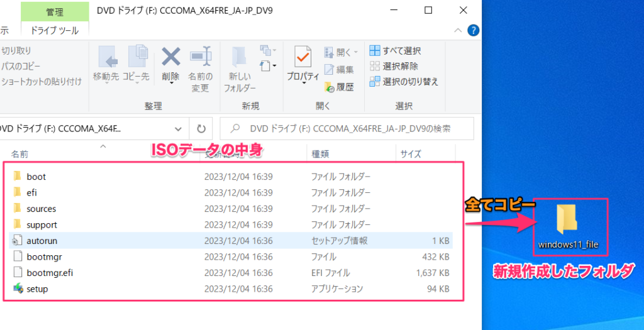Click Copy path (パスのコピー)
The height and width of the screenshot is (330, 644).
19,66
